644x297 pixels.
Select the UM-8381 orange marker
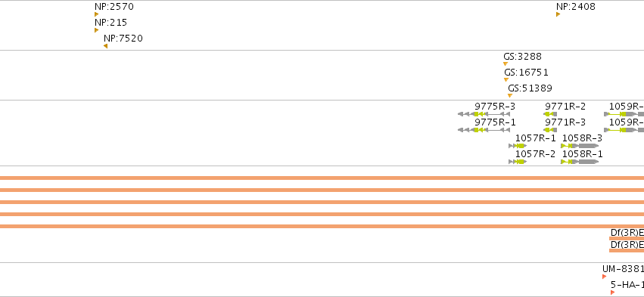click(604, 277)
